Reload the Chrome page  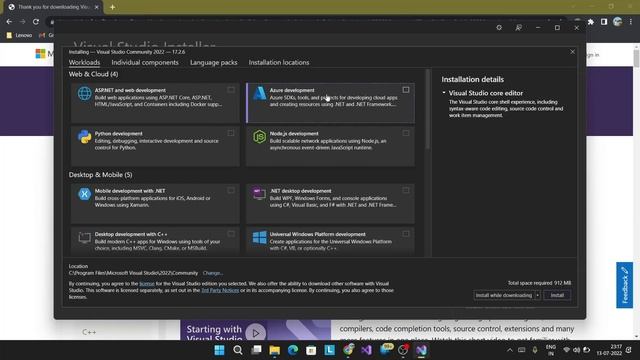(36, 22)
